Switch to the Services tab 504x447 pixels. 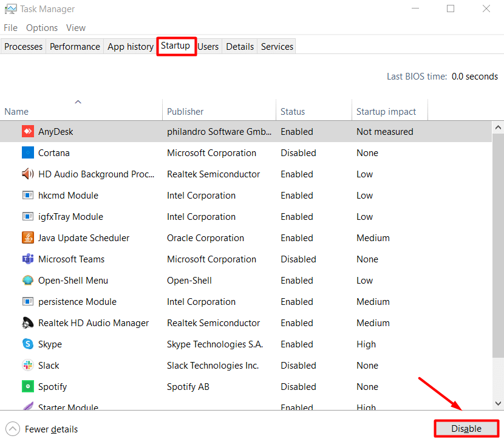click(277, 47)
